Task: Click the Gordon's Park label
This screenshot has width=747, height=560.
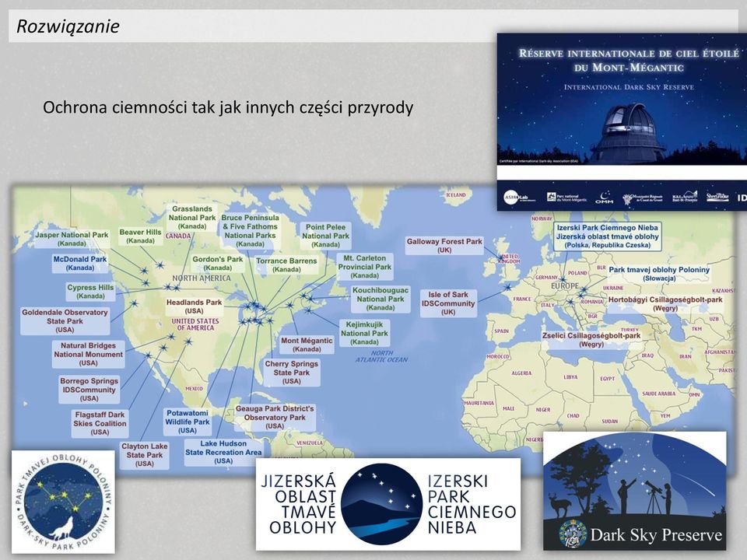Action: point(218,264)
